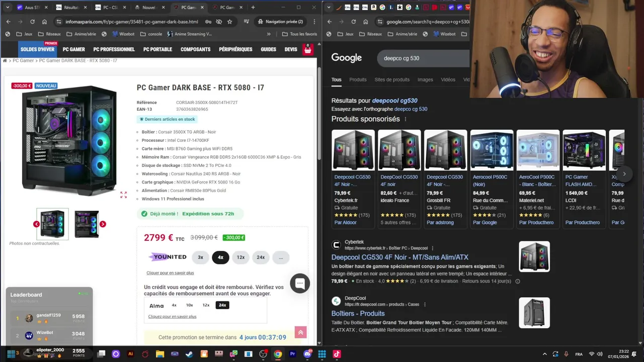
Task: Open the tab search dropdown in the Infomax window
Action: click(x=7, y=8)
